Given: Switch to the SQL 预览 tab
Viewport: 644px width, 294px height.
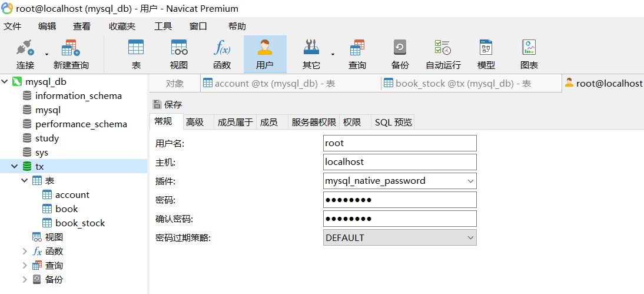Looking at the screenshot, I should 393,122.
